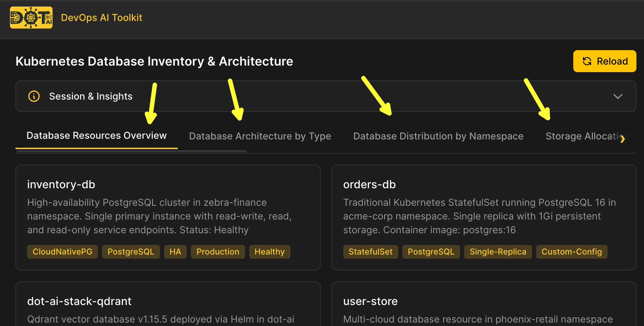Expand the Session & Insights chevron
The image size is (644, 326).
pos(618,97)
